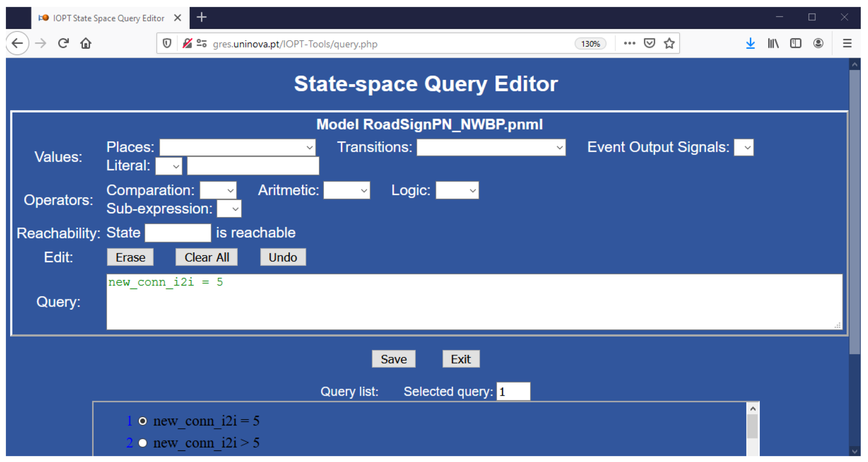Screen dimensions: 868x462
Task: Open the Comparation operator dropdown
Action: coord(218,190)
